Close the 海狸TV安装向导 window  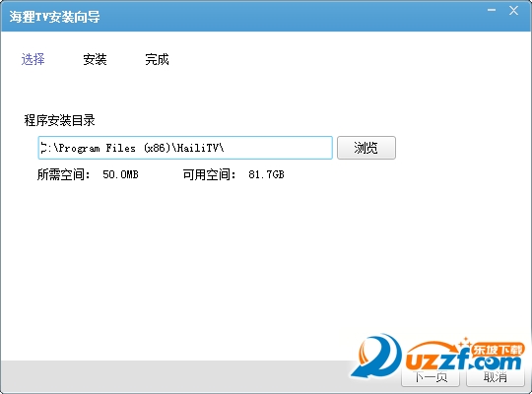coord(513,11)
